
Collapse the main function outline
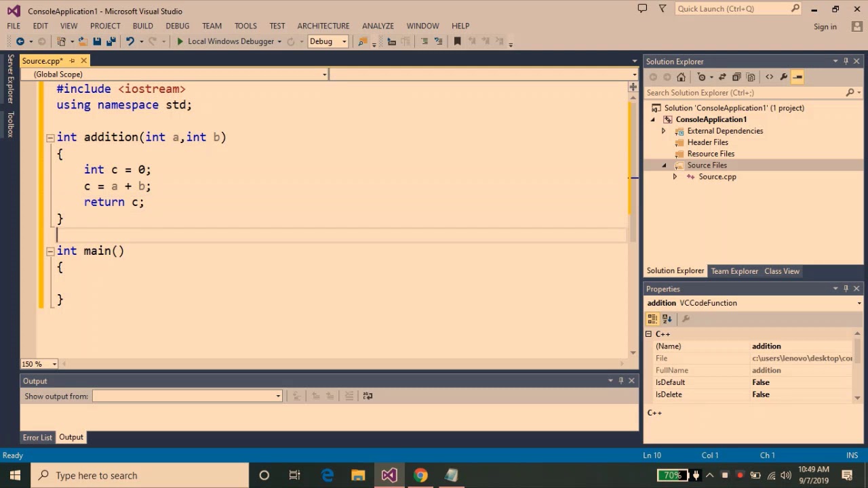point(50,251)
